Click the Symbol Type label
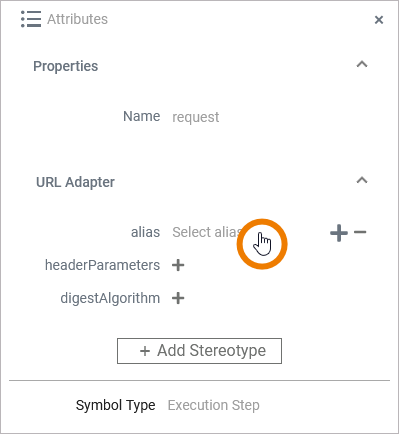This screenshot has height=434, width=399. [115, 405]
